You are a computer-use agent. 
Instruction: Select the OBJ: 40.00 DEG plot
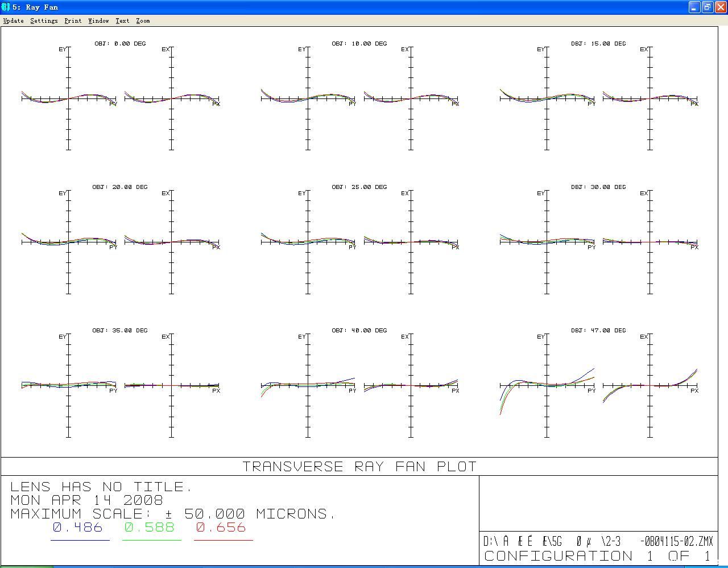click(x=359, y=384)
